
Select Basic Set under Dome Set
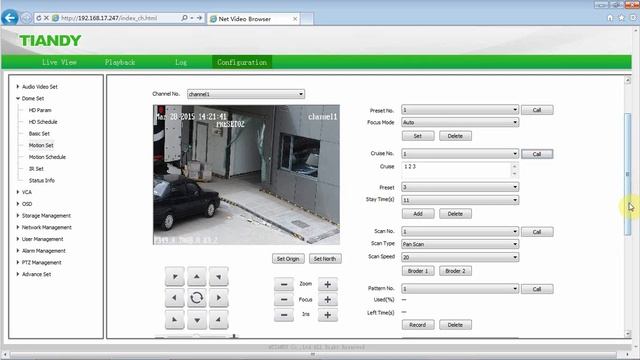[x=39, y=133]
